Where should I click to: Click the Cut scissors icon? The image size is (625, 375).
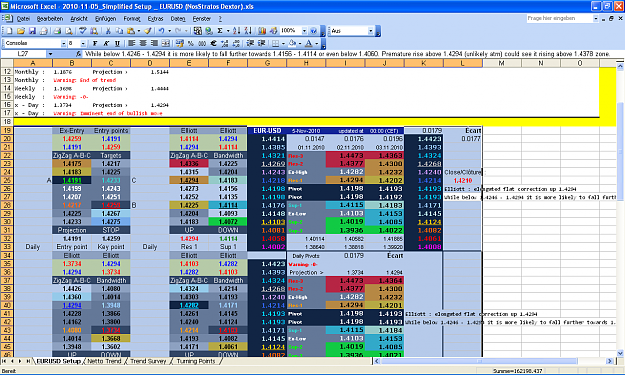[x=108, y=31]
